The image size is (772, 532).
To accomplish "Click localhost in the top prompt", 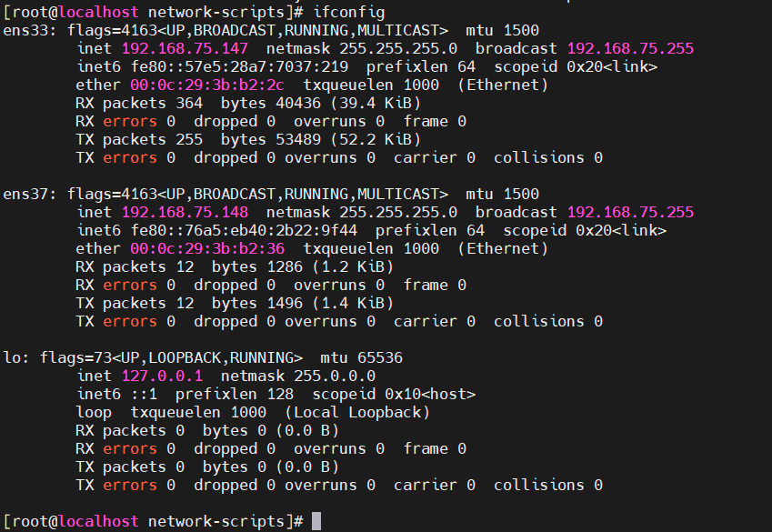I will click(98, 12).
